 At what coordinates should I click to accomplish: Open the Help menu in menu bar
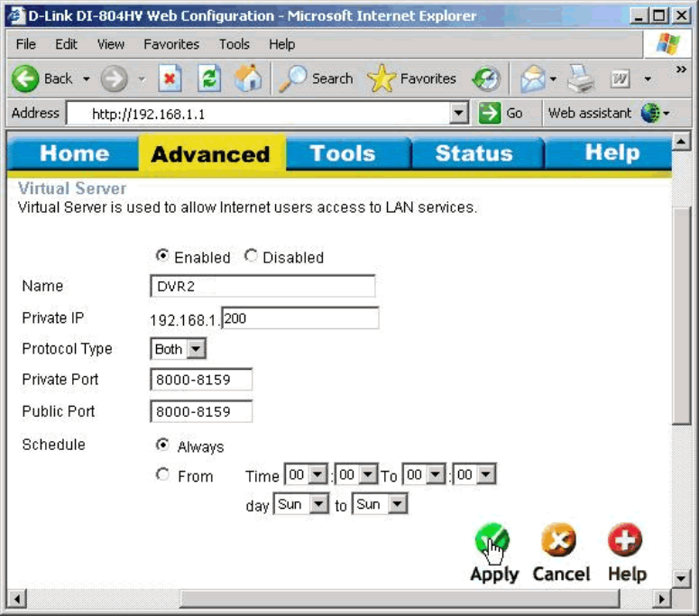pyautogui.click(x=281, y=44)
